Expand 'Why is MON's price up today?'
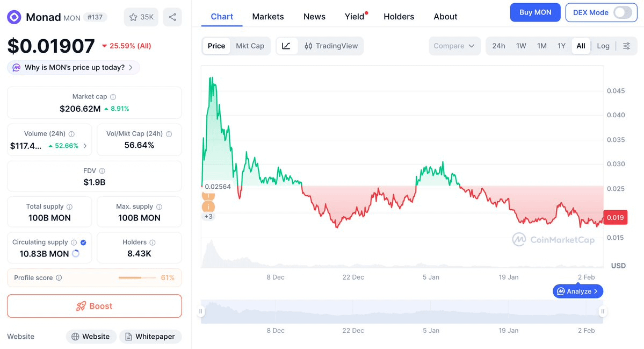 click(x=74, y=67)
